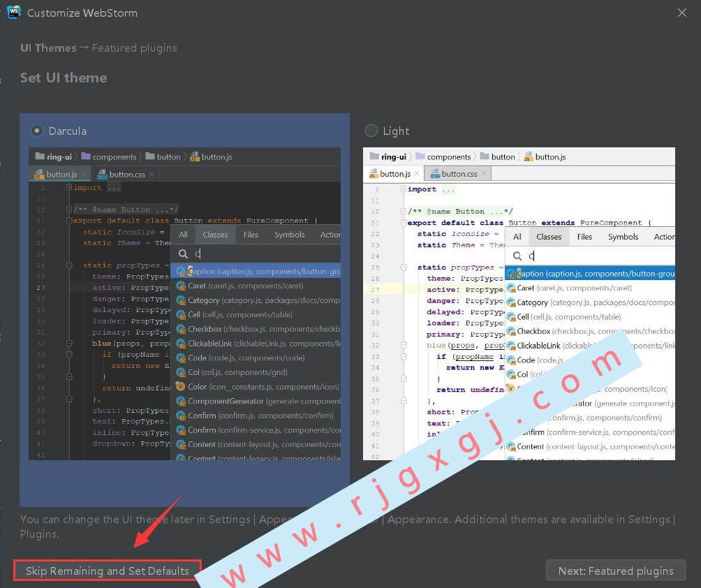Click the UI Themes breadcrumb step

point(48,48)
